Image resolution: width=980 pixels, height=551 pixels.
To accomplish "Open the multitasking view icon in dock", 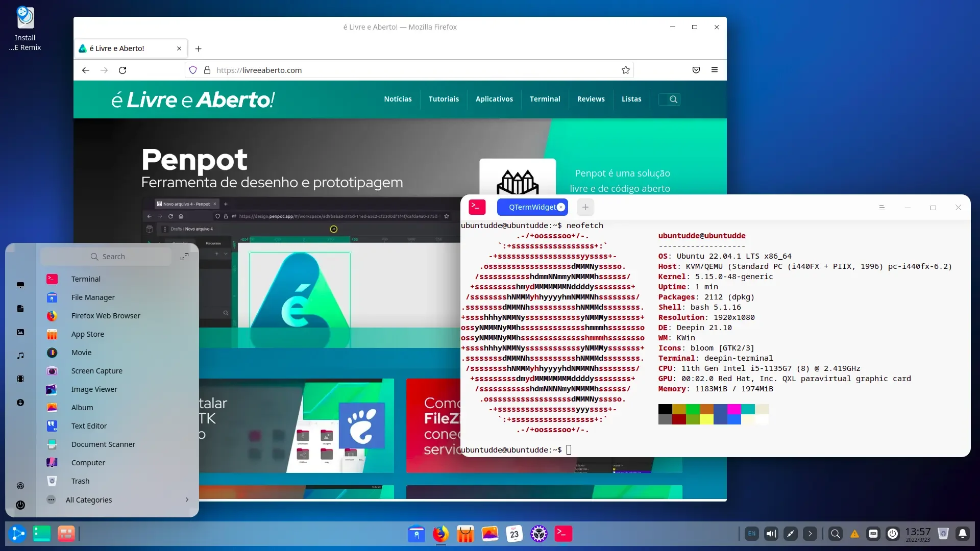I will [66, 534].
